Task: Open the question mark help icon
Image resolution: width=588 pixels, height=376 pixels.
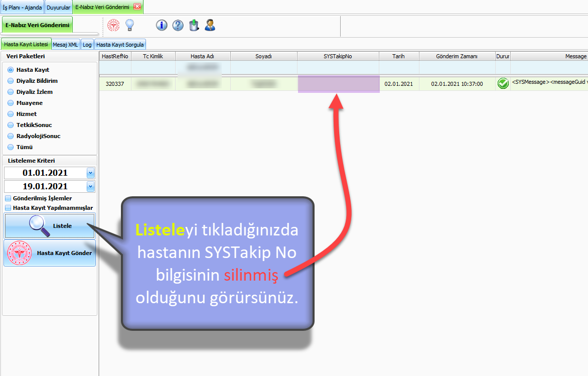Action: point(178,25)
